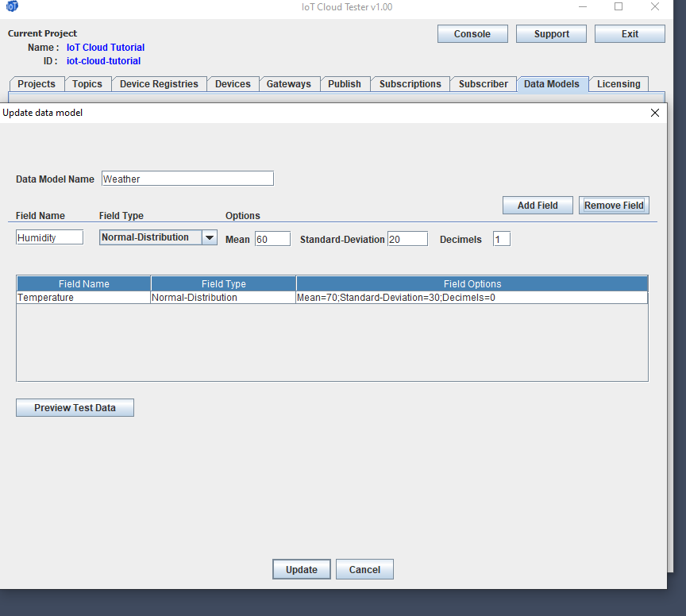686x616 pixels.
Task: Click the Field Name table column header
Action: click(83, 283)
